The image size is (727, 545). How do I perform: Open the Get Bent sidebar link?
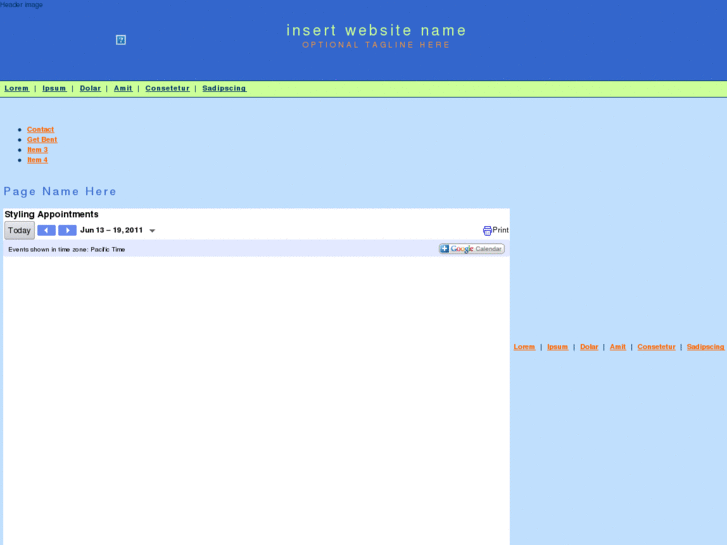(42, 140)
